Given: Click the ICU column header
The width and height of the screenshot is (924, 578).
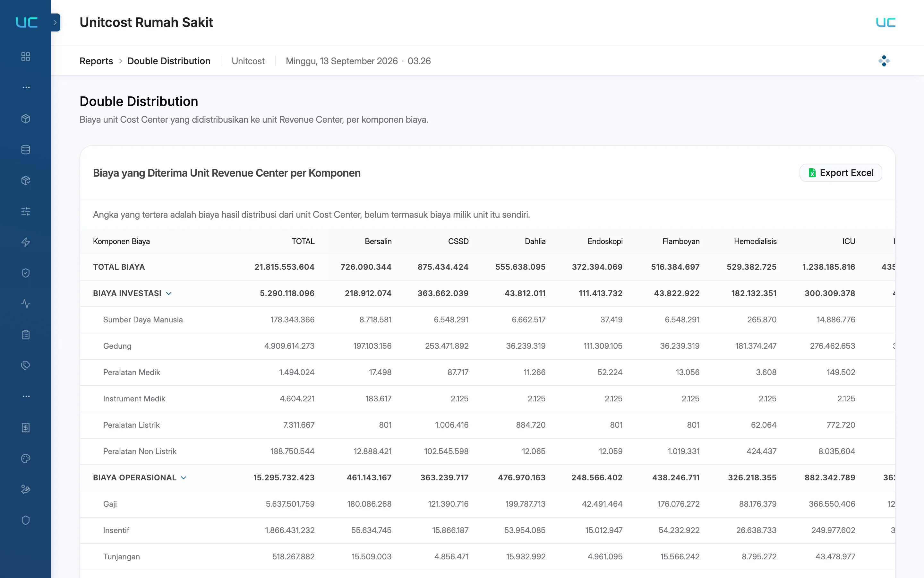Looking at the screenshot, I should (849, 241).
